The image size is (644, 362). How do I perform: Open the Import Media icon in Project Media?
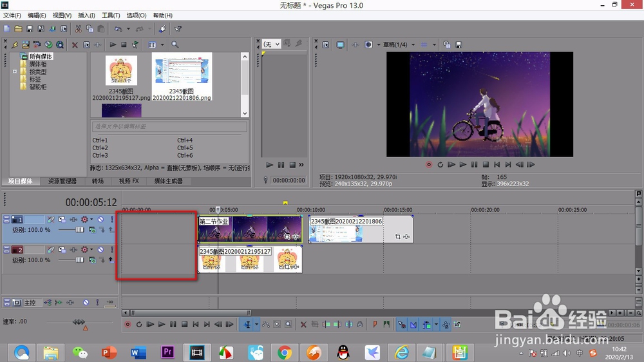(x=26, y=44)
